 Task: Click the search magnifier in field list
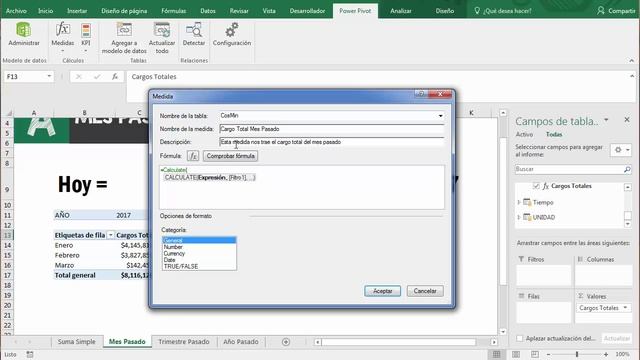point(627,169)
